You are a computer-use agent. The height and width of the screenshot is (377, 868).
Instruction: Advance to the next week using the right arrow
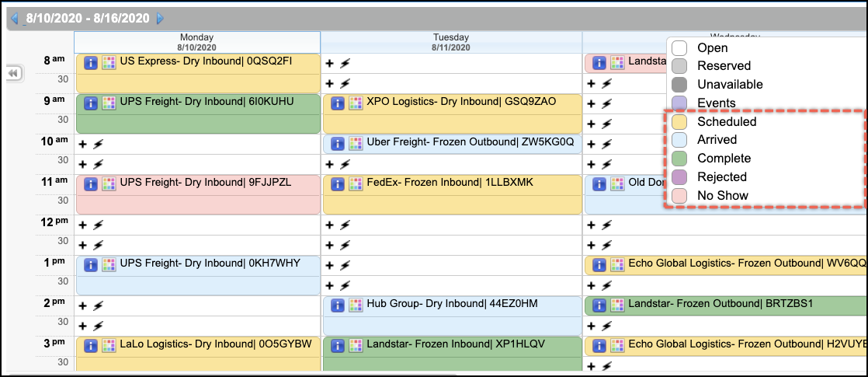coord(161,19)
